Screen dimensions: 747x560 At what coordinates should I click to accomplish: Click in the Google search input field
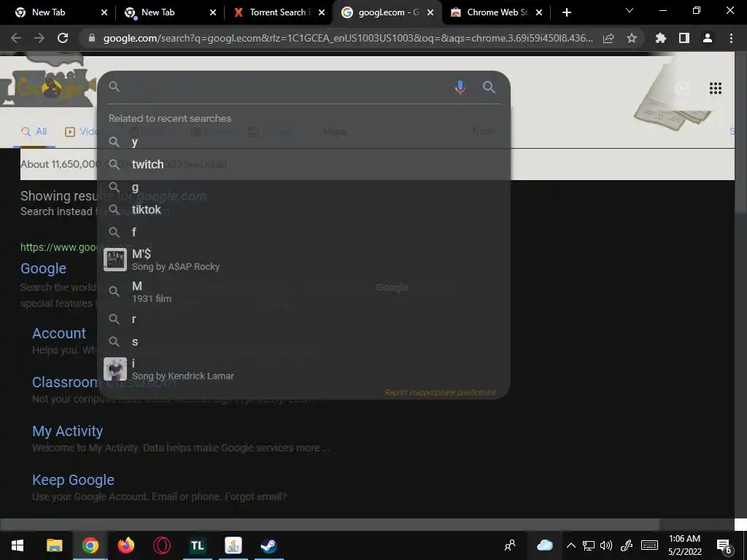pos(285,87)
